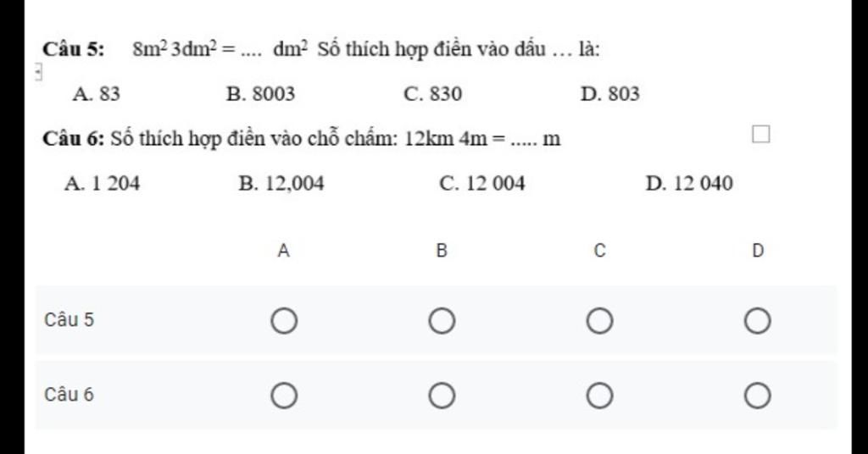Click the answer text "D. 12 040"
This screenshot has width=868, height=454.
[688, 184]
